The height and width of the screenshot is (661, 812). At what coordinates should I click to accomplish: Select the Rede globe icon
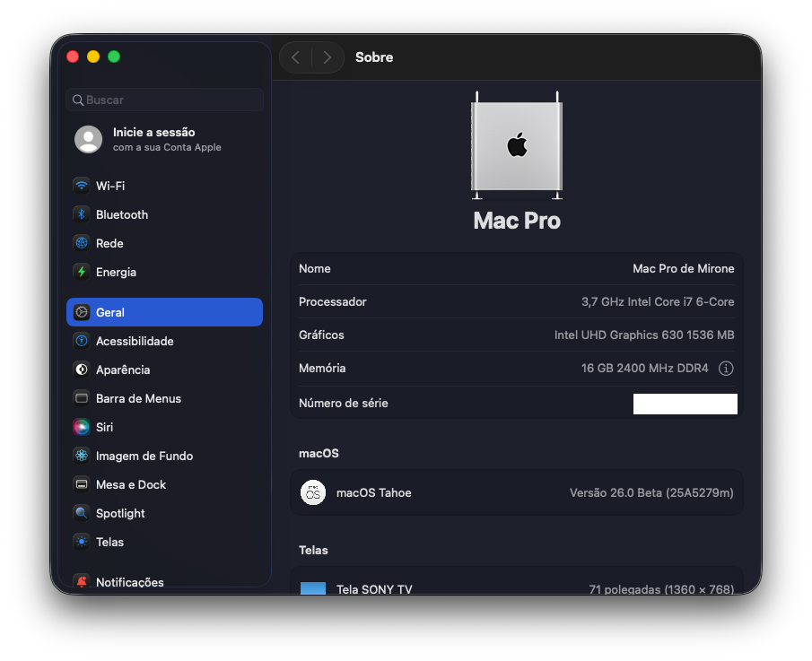[x=82, y=243]
